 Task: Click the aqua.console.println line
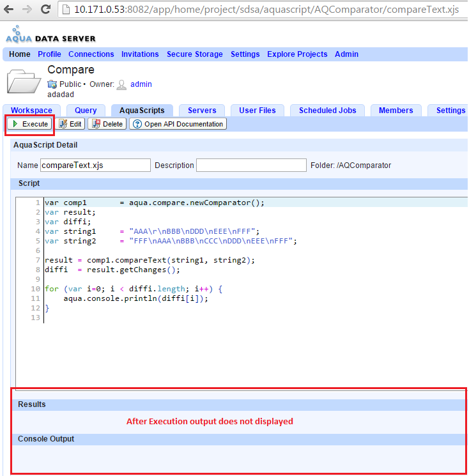coord(135,298)
